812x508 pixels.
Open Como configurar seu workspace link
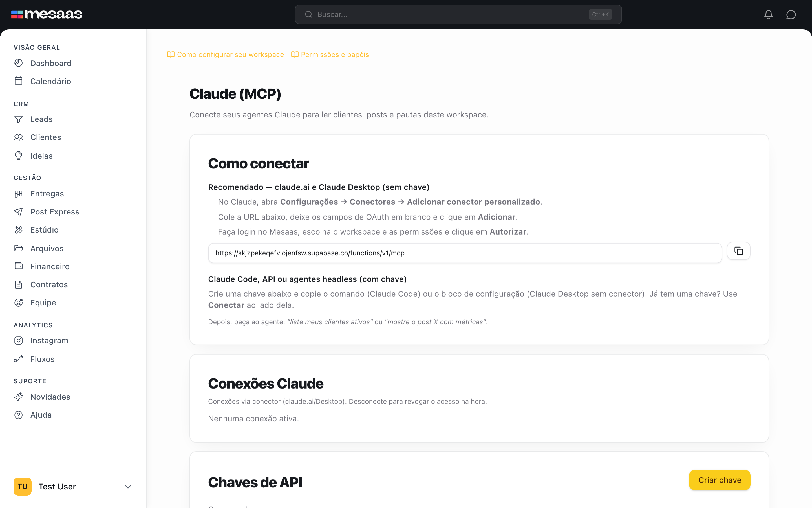tap(230, 54)
